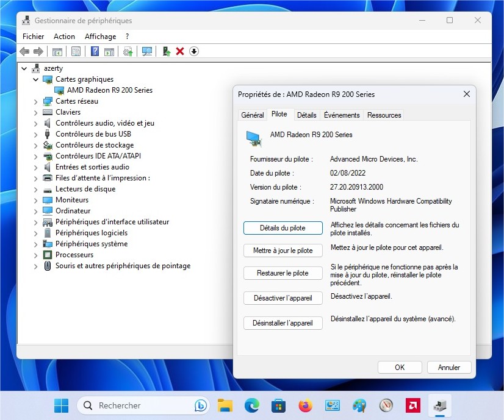Expand Contrôleurs audio, vidéo et jeu
This screenshot has width=504, height=420.
coord(35,123)
